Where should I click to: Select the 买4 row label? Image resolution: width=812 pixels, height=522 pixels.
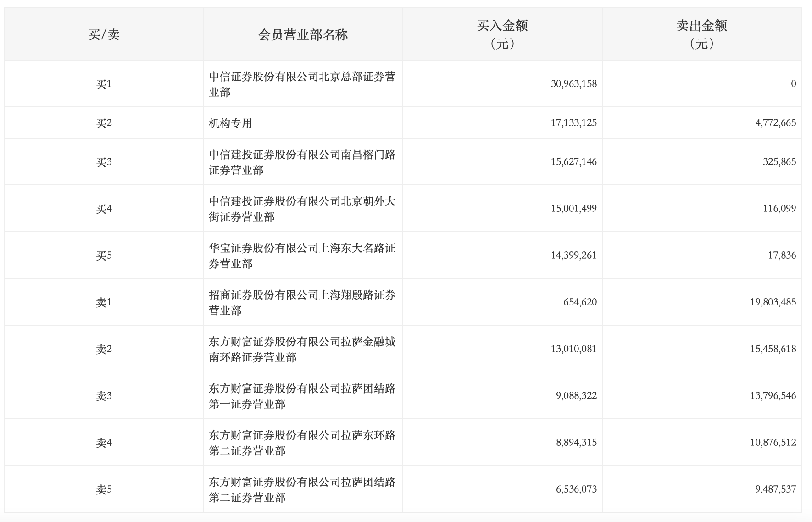click(104, 209)
